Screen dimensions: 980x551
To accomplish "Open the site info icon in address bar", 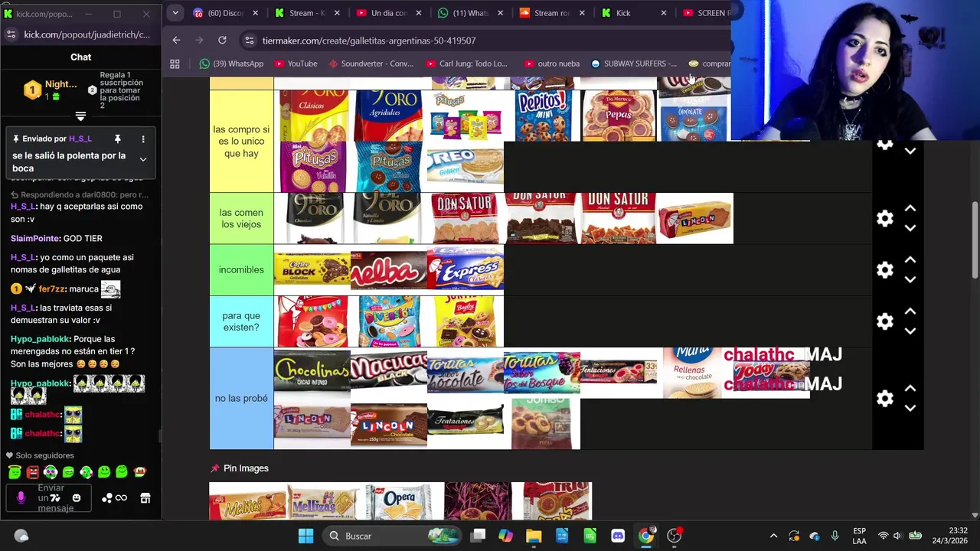I will 249,41.
